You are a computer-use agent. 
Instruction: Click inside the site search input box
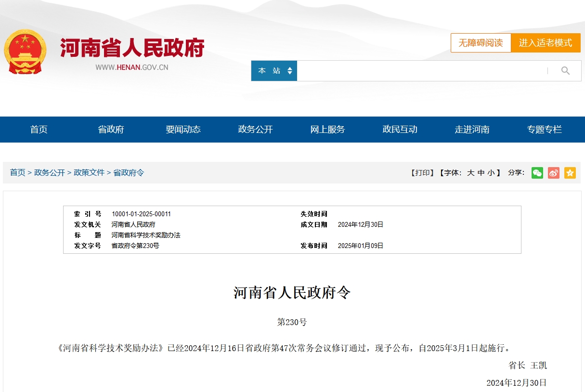424,70
